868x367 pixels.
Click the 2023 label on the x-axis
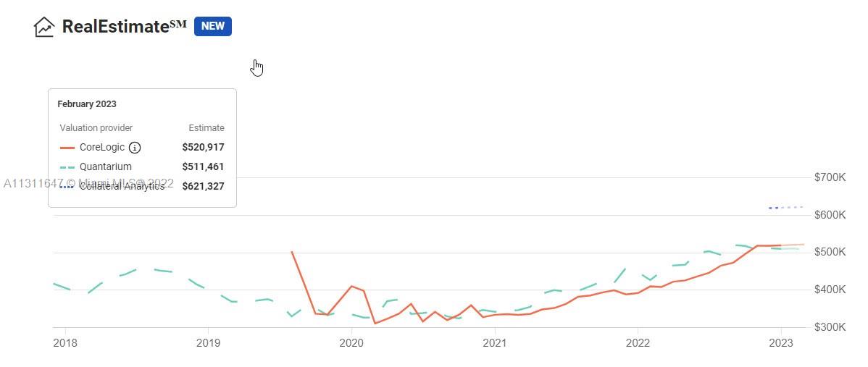point(780,342)
